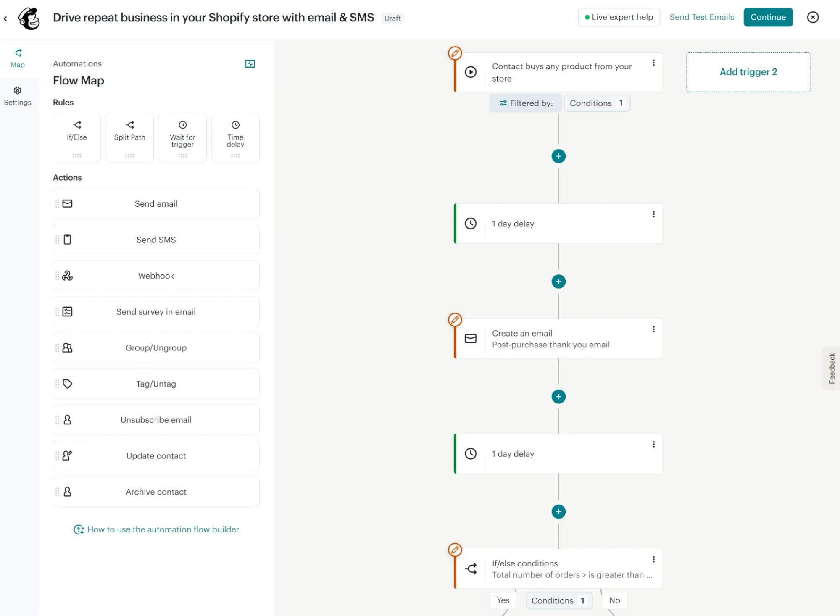
Task: Open options menu for If/else conditions card
Action: click(x=654, y=560)
